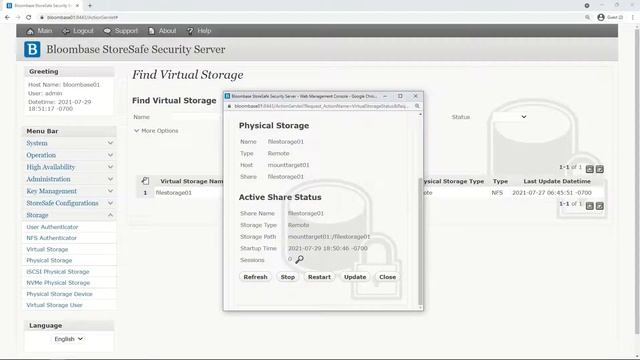Click the add-new icon in table header
The width and height of the screenshot is (640, 360).
(x=145, y=181)
